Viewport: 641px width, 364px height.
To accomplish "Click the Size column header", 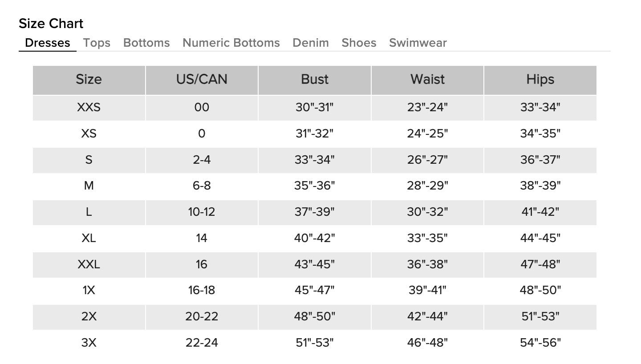I will (89, 80).
